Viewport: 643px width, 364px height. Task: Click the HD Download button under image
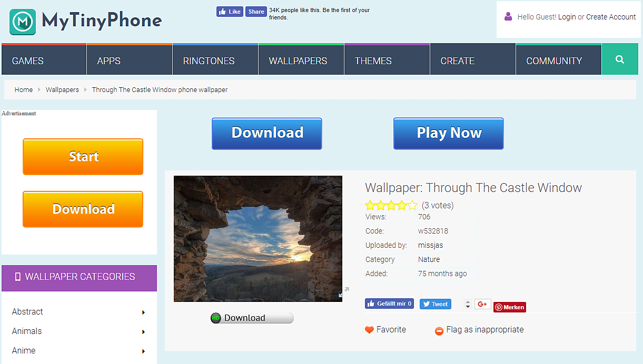point(252,318)
